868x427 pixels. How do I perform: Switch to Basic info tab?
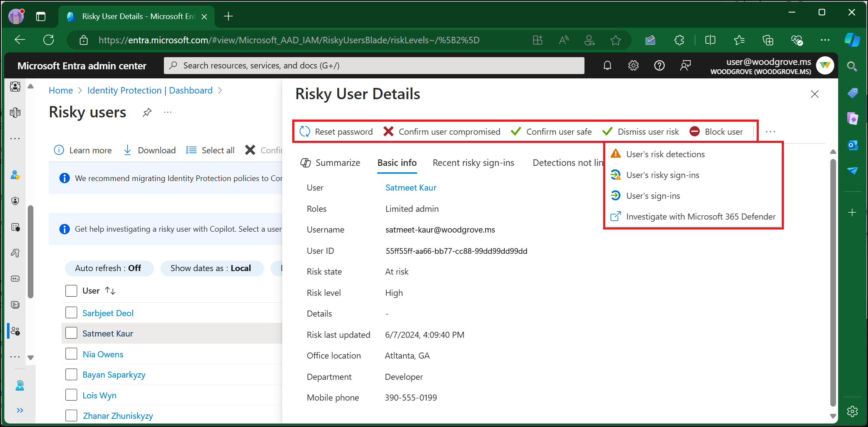pyautogui.click(x=397, y=163)
